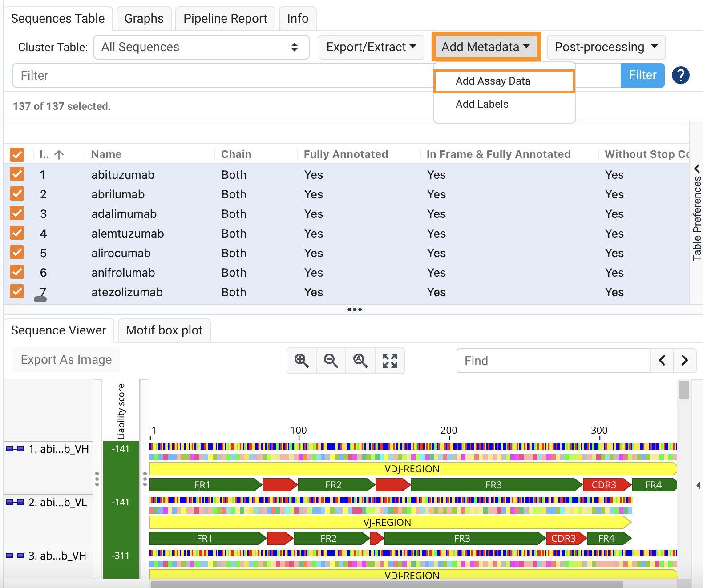Sort by Fully Annotated column header

click(346, 154)
